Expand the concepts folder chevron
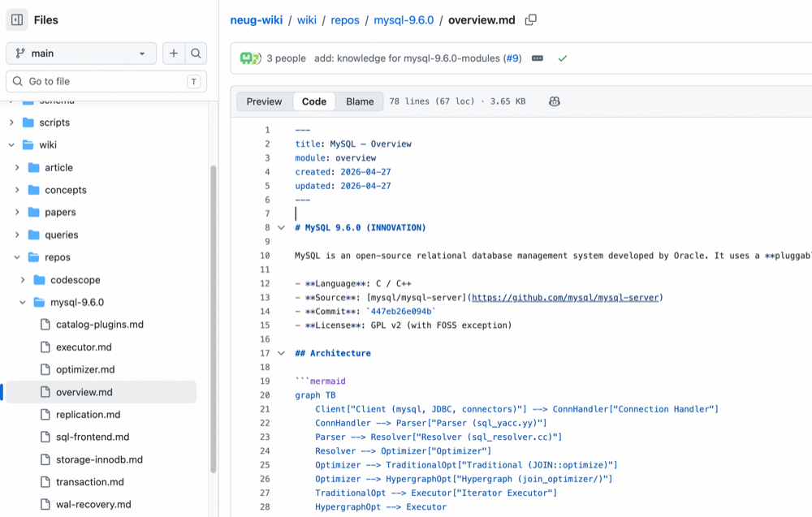This screenshot has width=812, height=517. click(17, 190)
